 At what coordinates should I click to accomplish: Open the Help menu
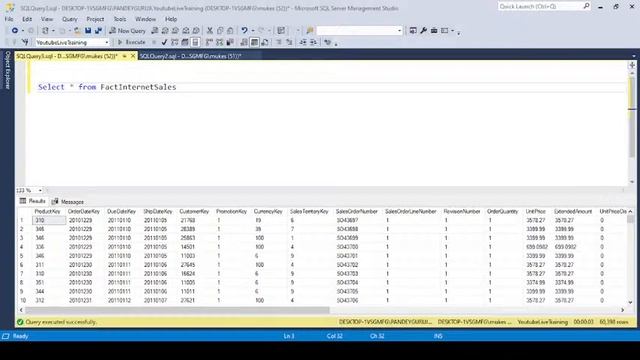[171, 19]
